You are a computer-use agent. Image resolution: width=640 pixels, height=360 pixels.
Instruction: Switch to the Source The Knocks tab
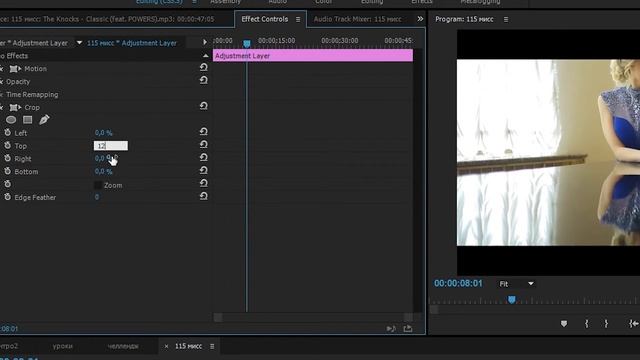[107, 19]
